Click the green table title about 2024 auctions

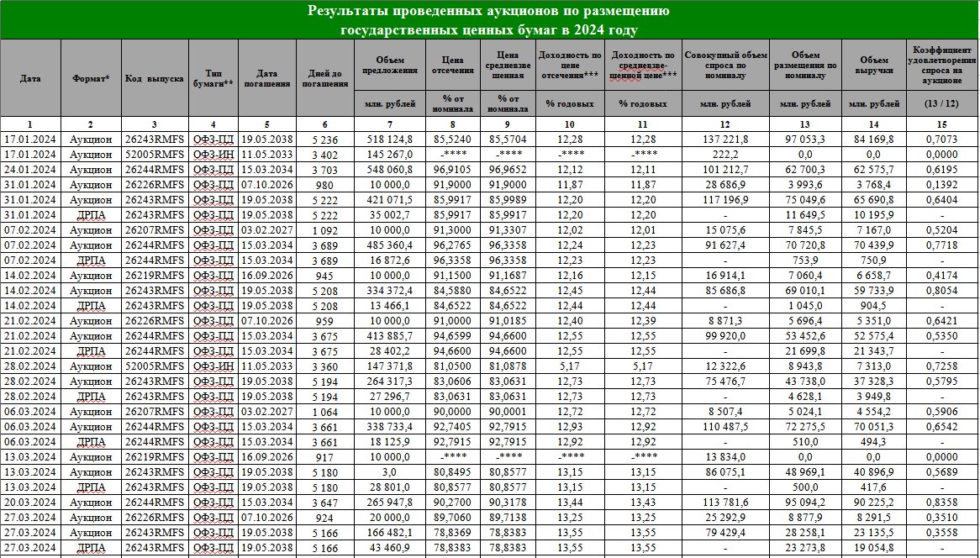[x=490, y=20]
